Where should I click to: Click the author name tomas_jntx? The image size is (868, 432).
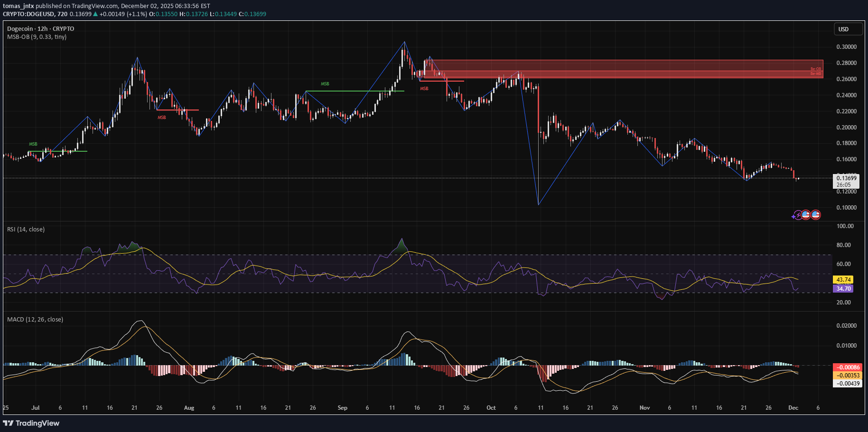point(19,6)
